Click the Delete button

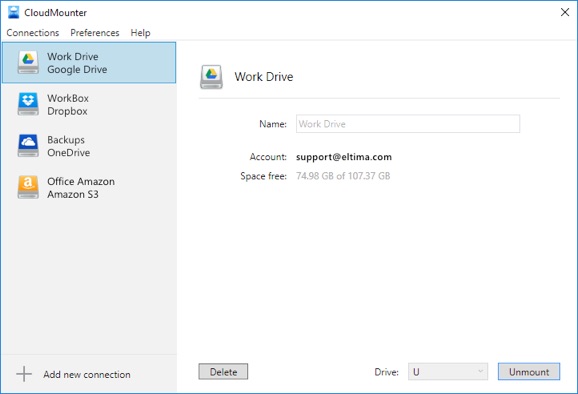tap(223, 372)
